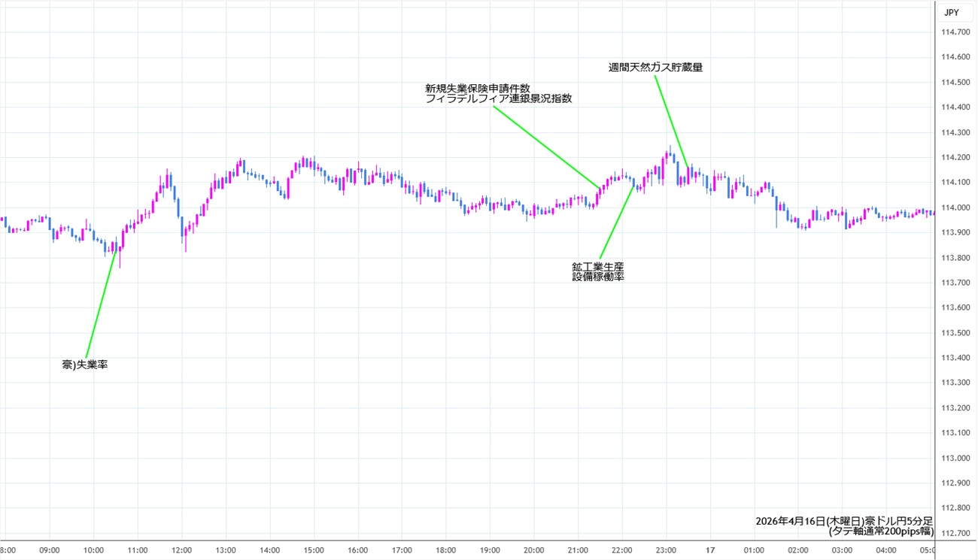Image resolution: width=978 pixels, height=560 pixels.
Task: Click the 03:00 time axis label
Action: pyautogui.click(x=842, y=550)
